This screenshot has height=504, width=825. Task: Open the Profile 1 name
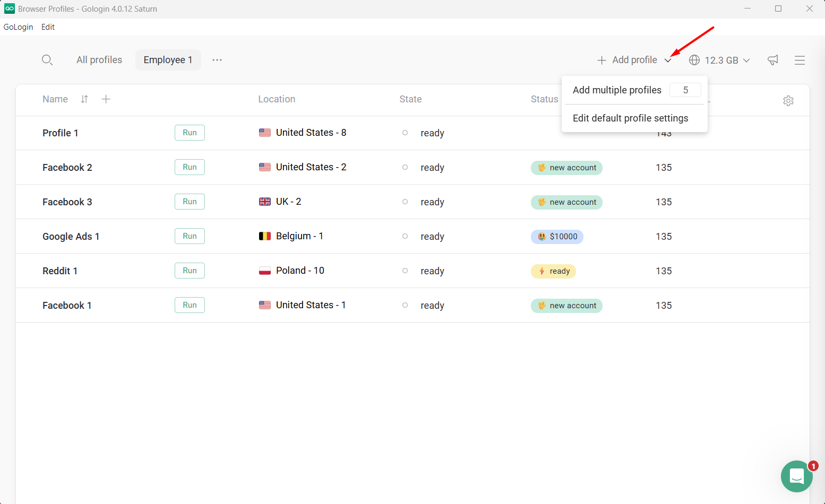pos(61,133)
